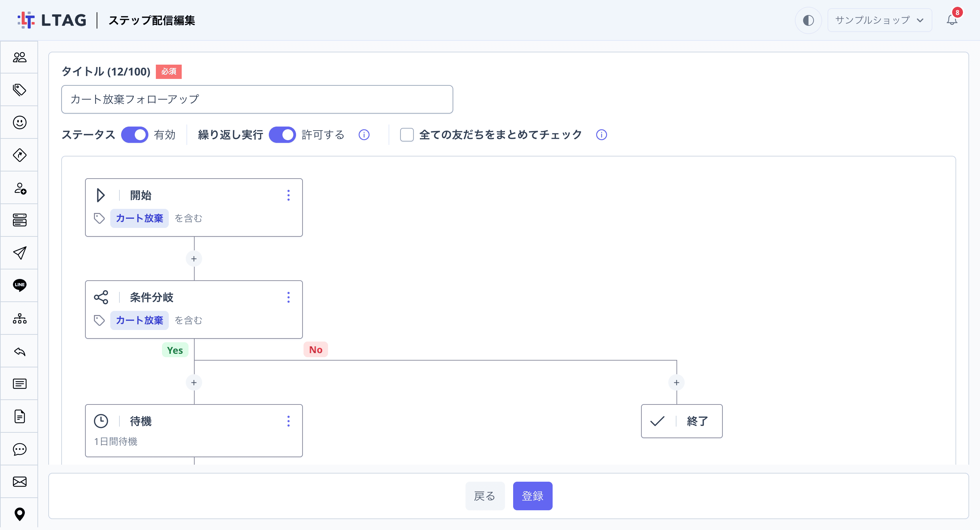980x530 pixels.
Task: Click the plus button below 開始 node
Action: [194, 259]
